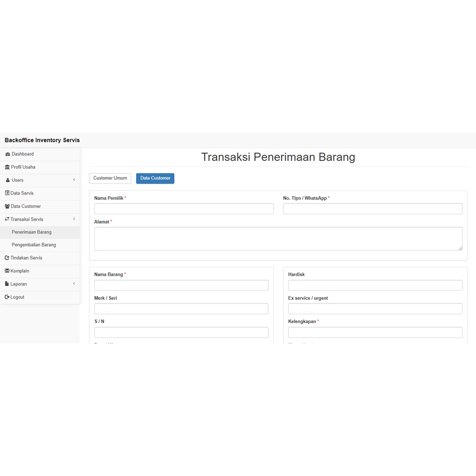This screenshot has width=476, height=476.
Task: Click the Profil Usaha bank icon
Action: (7, 167)
